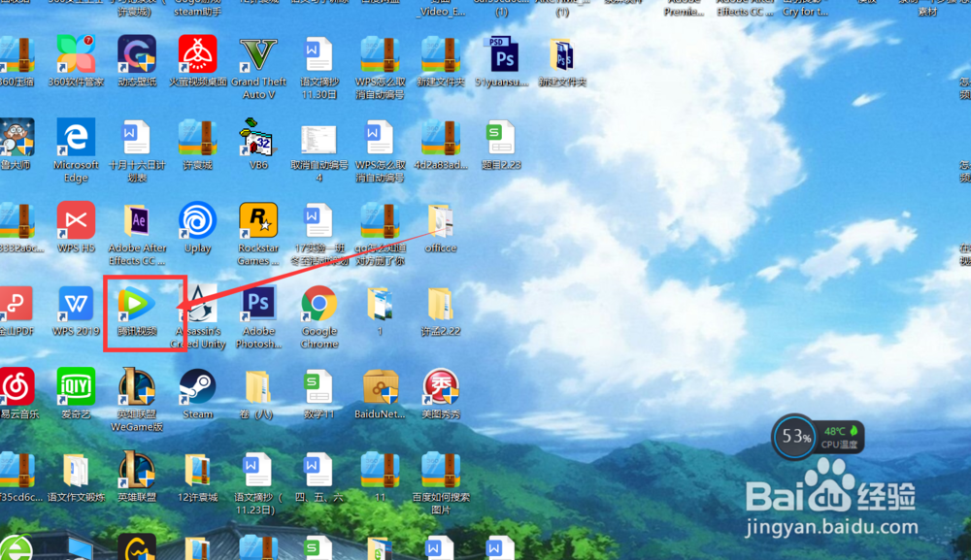
Task: Click the 360软件管家 desktop icon
Action: (x=76, y=53)
